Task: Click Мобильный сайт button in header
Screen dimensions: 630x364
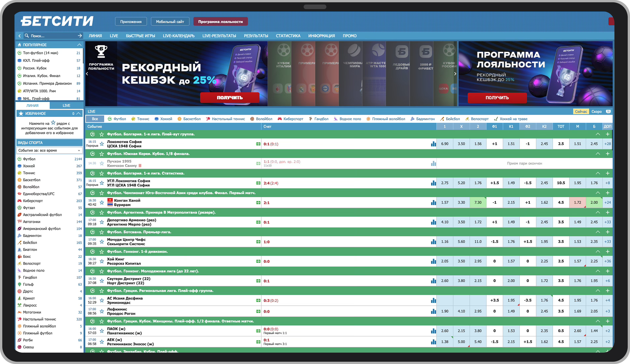Action: (170, 22)
